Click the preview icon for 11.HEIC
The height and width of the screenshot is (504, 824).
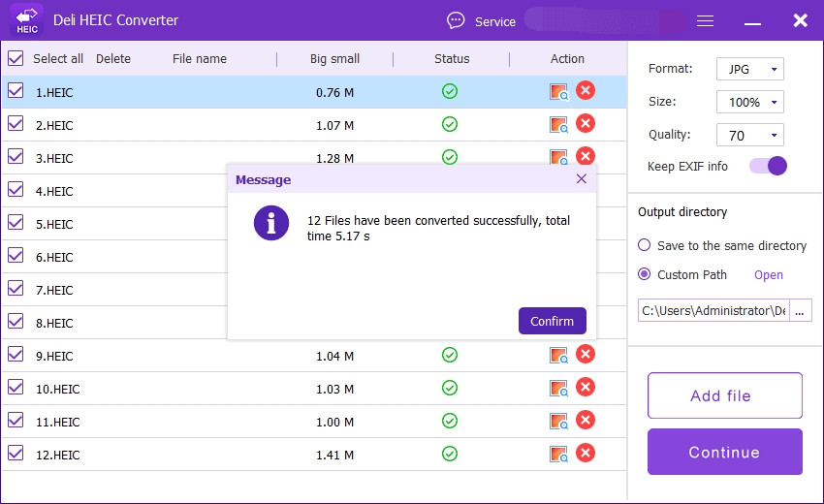[x=558, y=422]
